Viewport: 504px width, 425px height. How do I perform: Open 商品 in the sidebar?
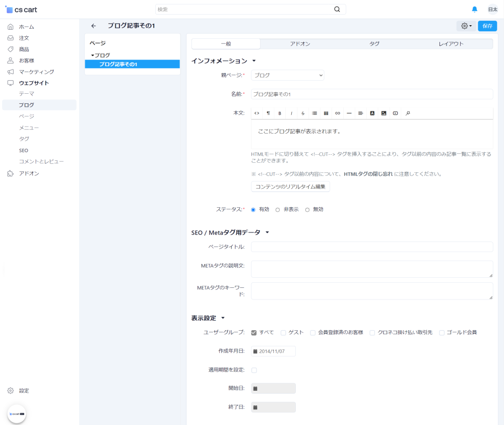pyautogui.click(x=24, y=49)
